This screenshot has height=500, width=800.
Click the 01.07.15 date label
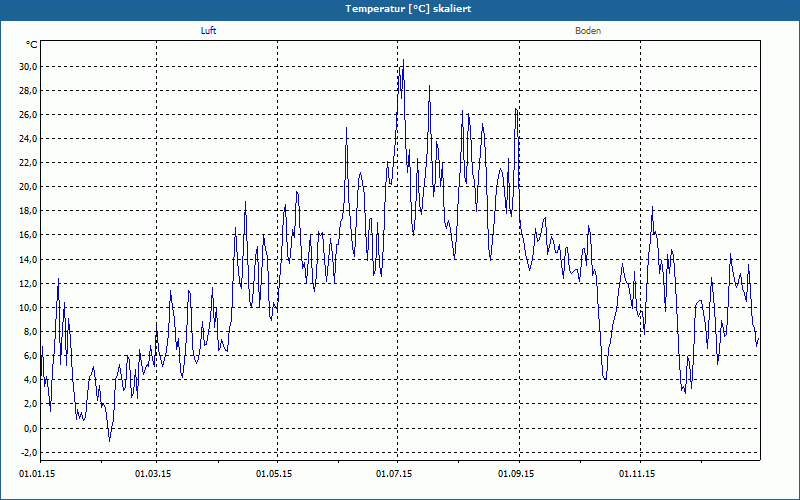[x=394, y=474]
